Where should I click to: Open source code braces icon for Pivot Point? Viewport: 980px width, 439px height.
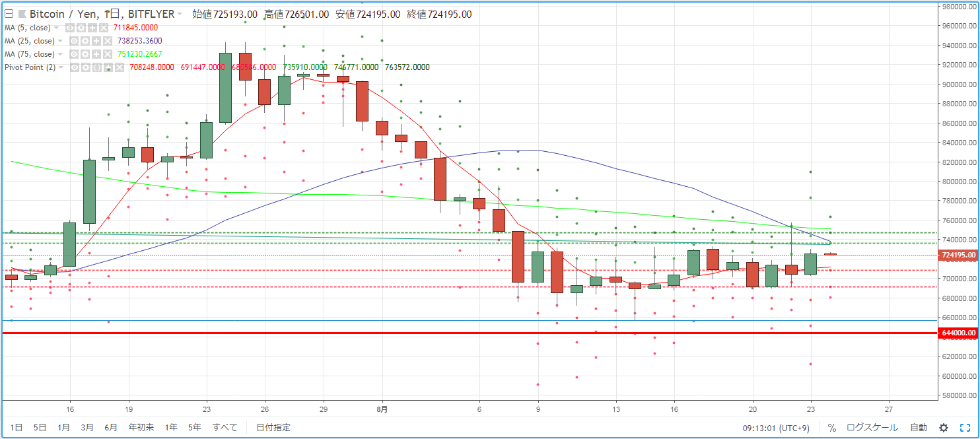click(97, 67)
